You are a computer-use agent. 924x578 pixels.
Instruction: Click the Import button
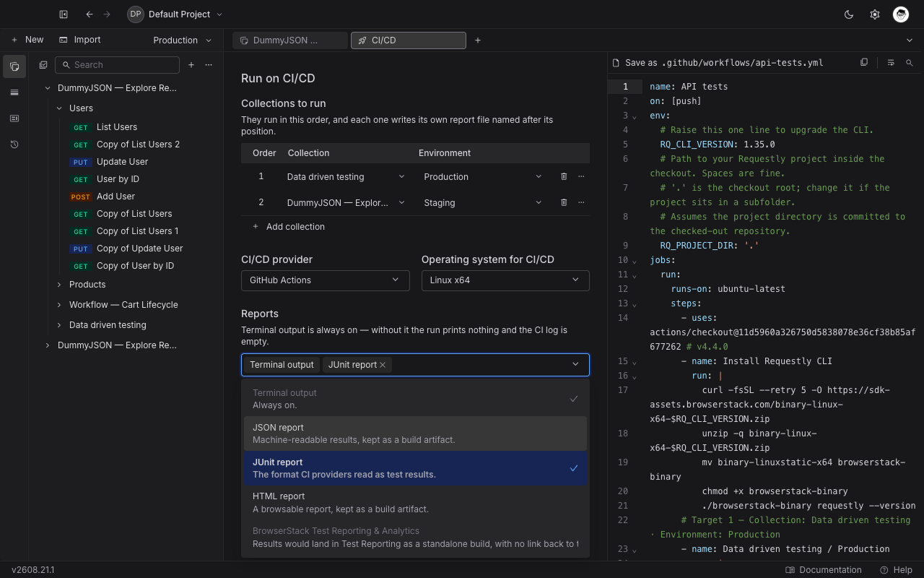pos(80,40)
